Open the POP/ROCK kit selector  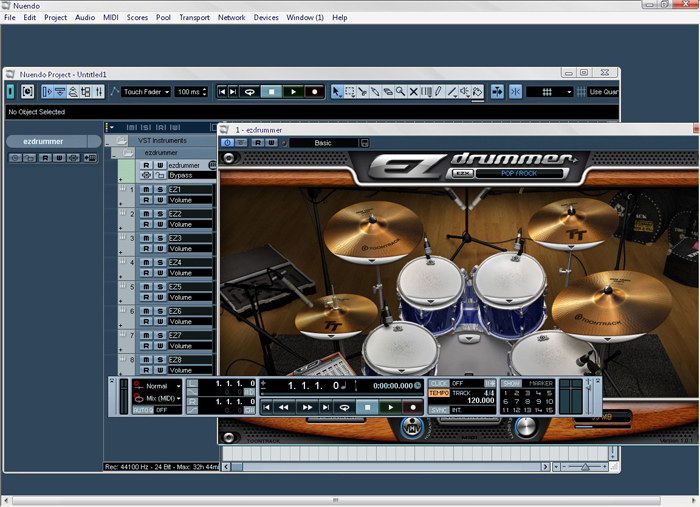[x=521, y=173]
